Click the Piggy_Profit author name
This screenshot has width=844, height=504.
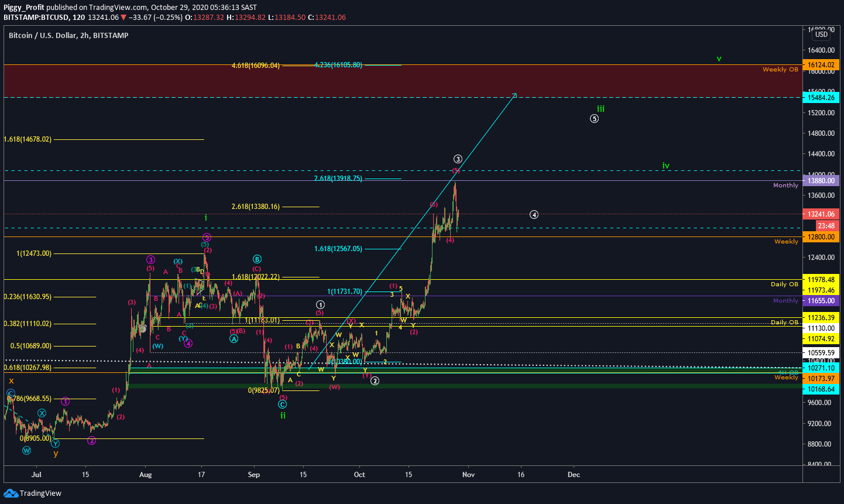(23, 8)
